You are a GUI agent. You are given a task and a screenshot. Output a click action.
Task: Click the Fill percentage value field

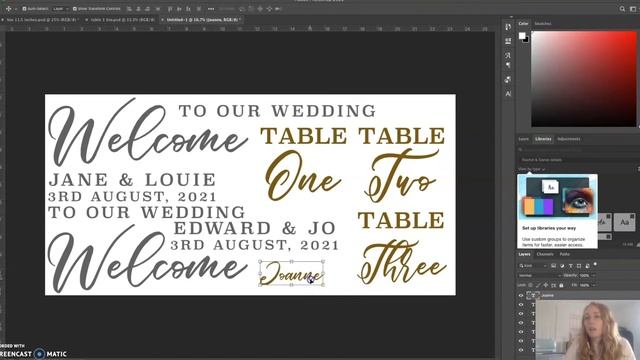click(584, 285)
